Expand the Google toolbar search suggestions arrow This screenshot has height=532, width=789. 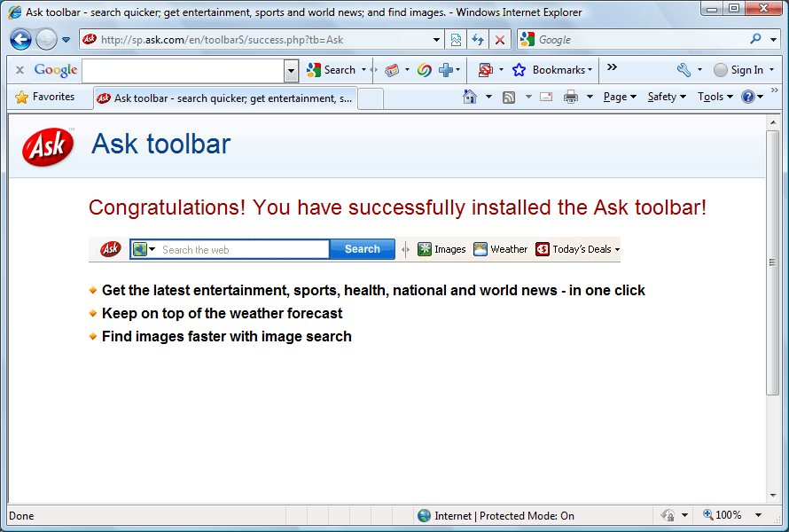pos(291,71)
